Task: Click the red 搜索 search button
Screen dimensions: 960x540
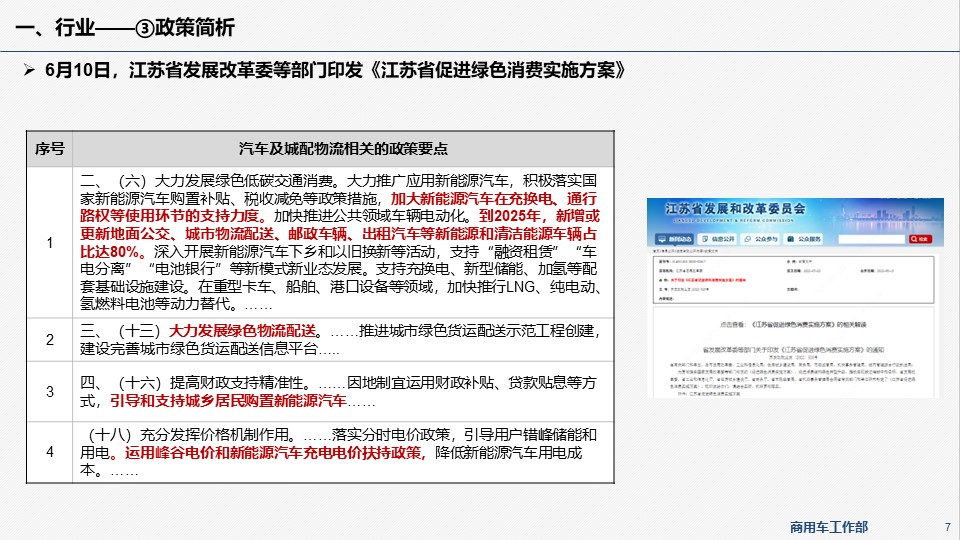Action: 920,239
